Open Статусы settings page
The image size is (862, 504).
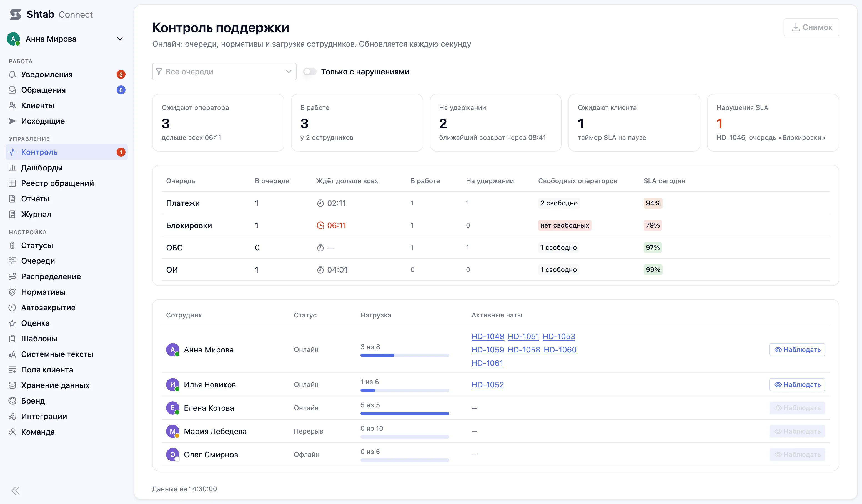click(x=66, y=246)
